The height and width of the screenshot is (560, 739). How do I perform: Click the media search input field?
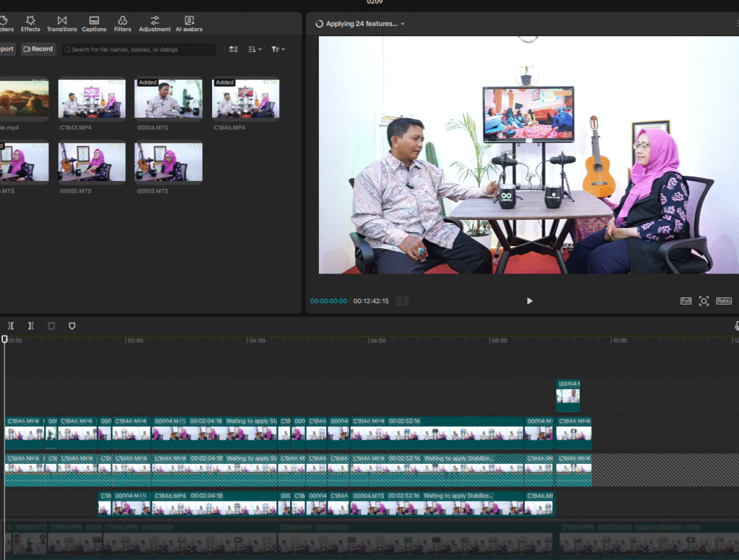tap(139, 50)
